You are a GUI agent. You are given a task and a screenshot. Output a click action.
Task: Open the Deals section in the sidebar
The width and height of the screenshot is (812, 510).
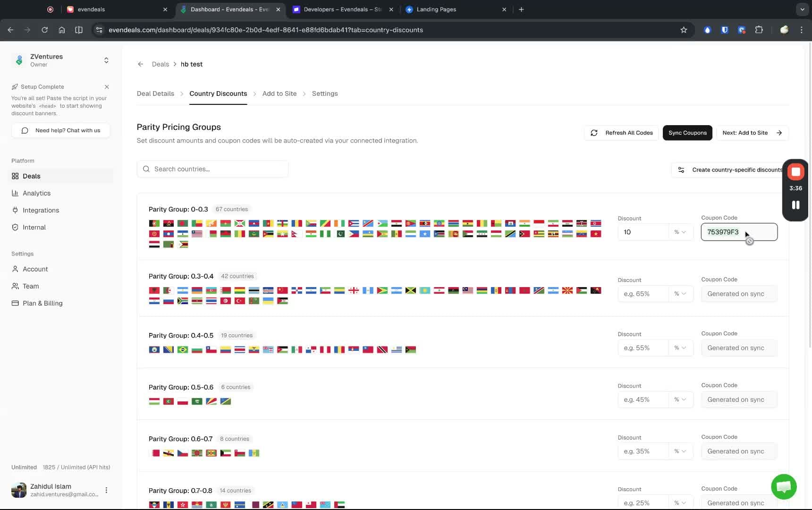pos(32,176)
